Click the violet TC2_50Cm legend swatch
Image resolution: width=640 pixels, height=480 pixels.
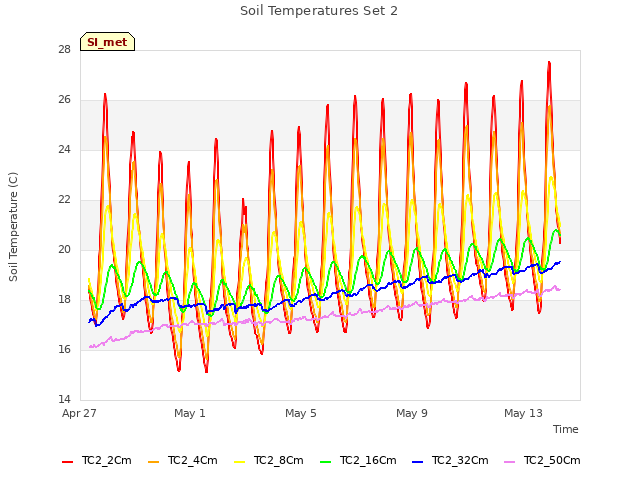(510, 462)
